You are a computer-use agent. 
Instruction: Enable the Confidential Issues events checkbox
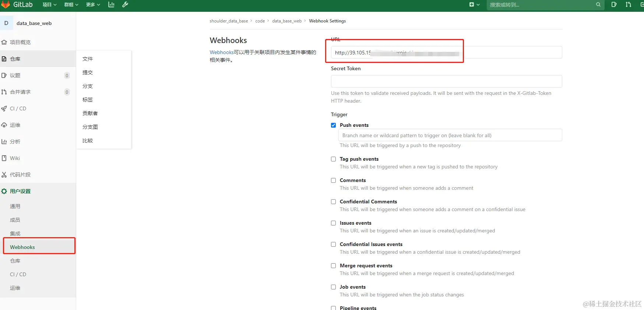(x=334, y=244)
